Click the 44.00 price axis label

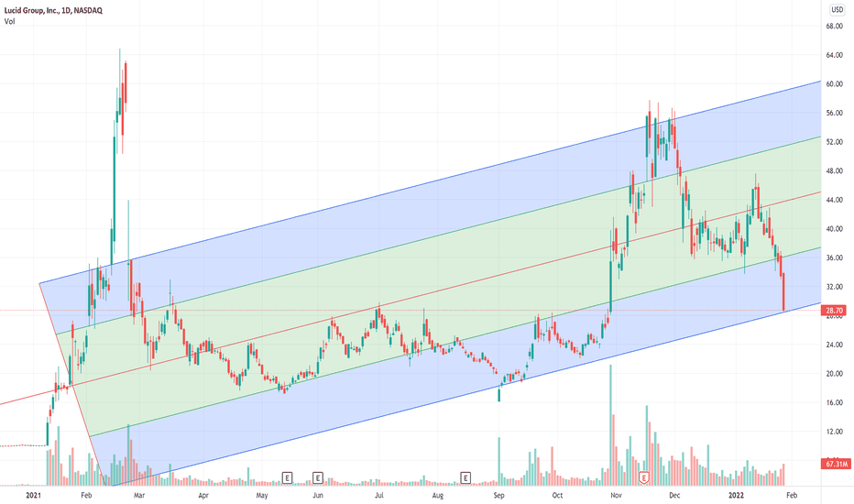point(834,200)
